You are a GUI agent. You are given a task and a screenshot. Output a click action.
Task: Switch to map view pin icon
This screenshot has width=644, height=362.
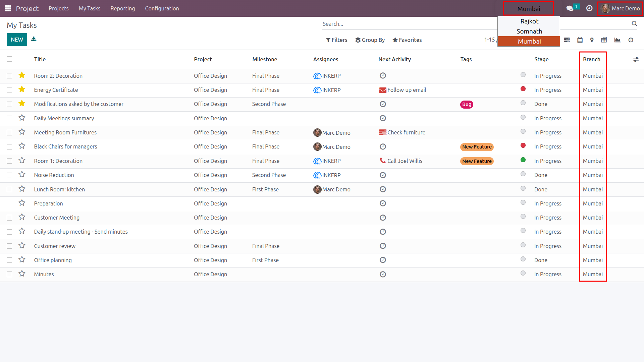(x=592, y=40)
